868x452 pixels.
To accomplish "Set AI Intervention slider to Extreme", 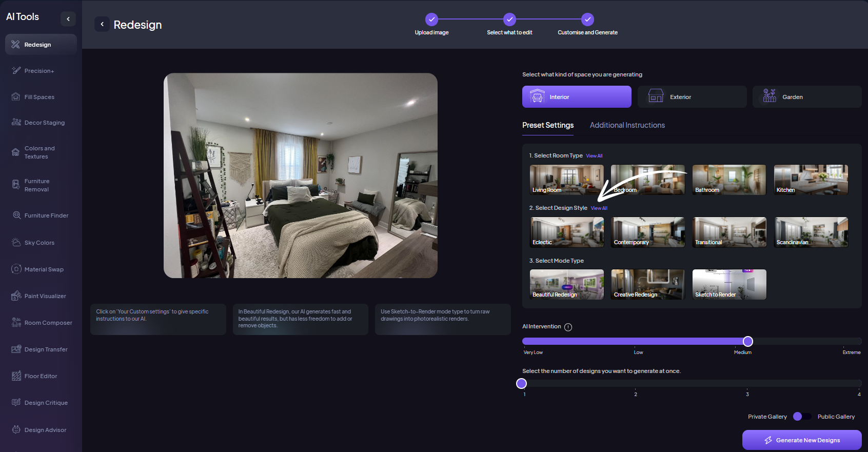I will [860, 341].
